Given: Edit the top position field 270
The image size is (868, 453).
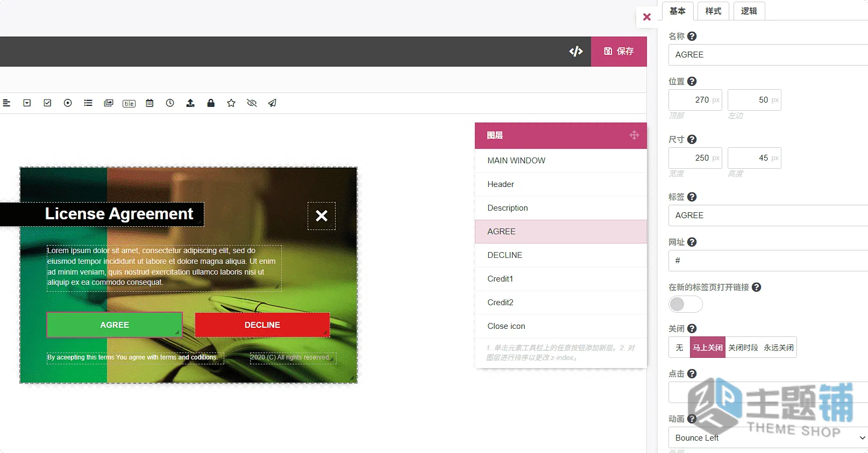Looking at the screenshot, I should tap(695, 100).
